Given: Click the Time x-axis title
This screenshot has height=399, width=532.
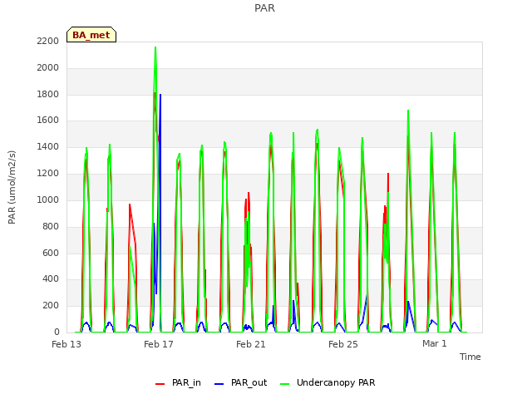Looking at the screenshot, I should point(470,357).
